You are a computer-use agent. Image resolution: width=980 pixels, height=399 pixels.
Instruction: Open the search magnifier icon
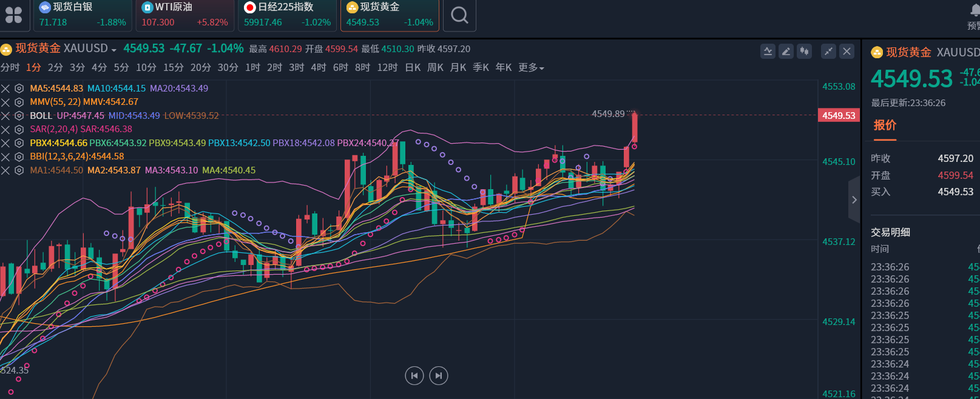click(x=460, y=15)
